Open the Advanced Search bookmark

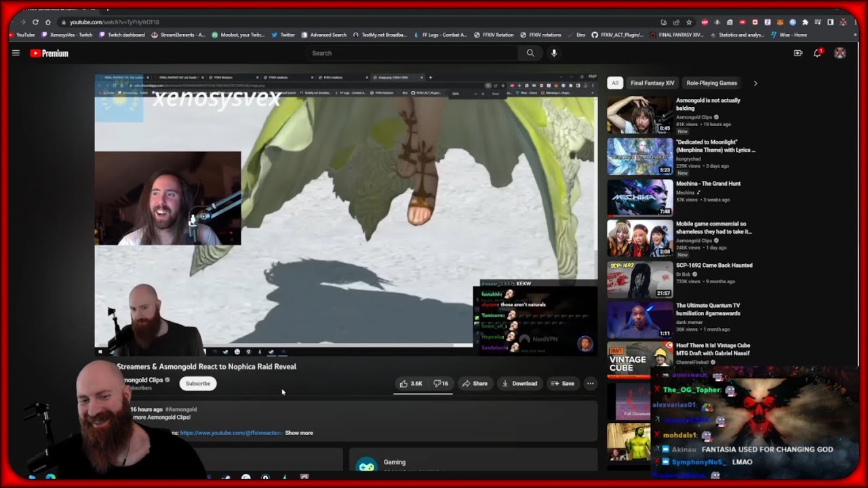[x=324, y=35]
